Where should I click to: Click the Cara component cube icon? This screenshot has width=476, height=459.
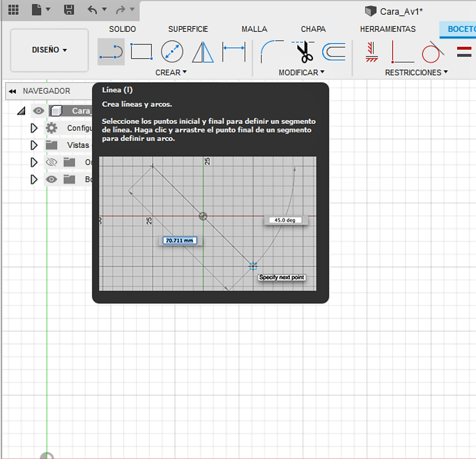pyautogui.click(x=56, y=111)
